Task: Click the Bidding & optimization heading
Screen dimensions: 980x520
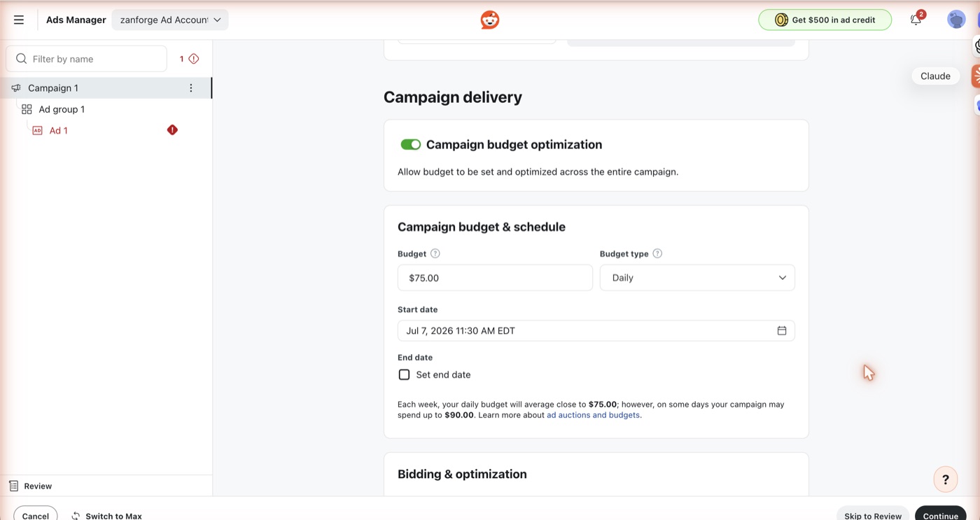Action: (x=462, y=474)
